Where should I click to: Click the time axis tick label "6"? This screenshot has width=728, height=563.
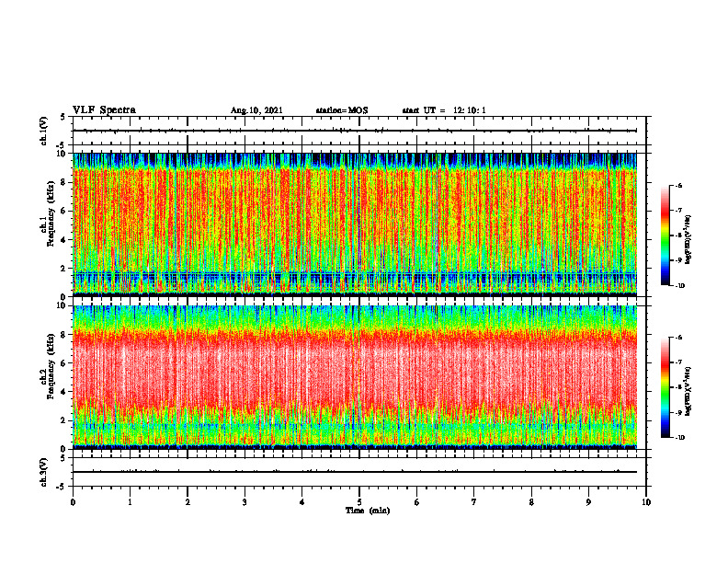pyautogui.click(x=417, y=502)
